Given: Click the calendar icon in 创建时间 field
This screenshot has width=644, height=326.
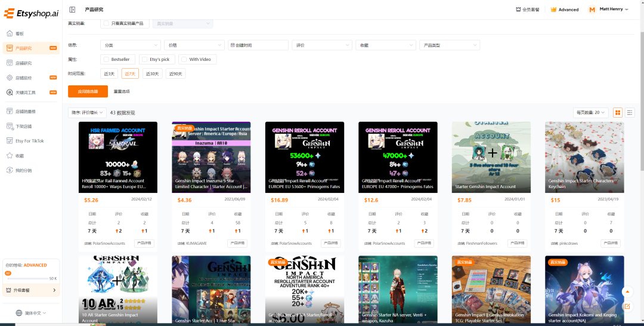Looking at the screenshot, I should [x=233, y=45].
